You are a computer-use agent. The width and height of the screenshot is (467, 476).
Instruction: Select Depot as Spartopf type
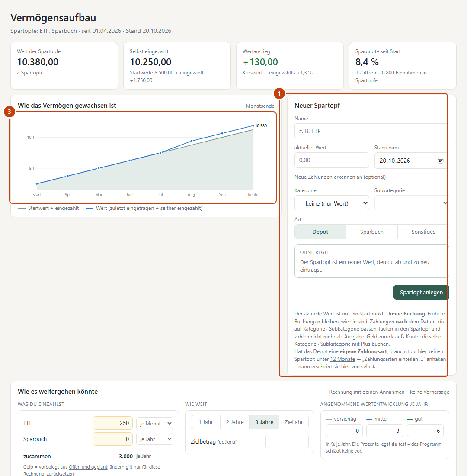320,232
